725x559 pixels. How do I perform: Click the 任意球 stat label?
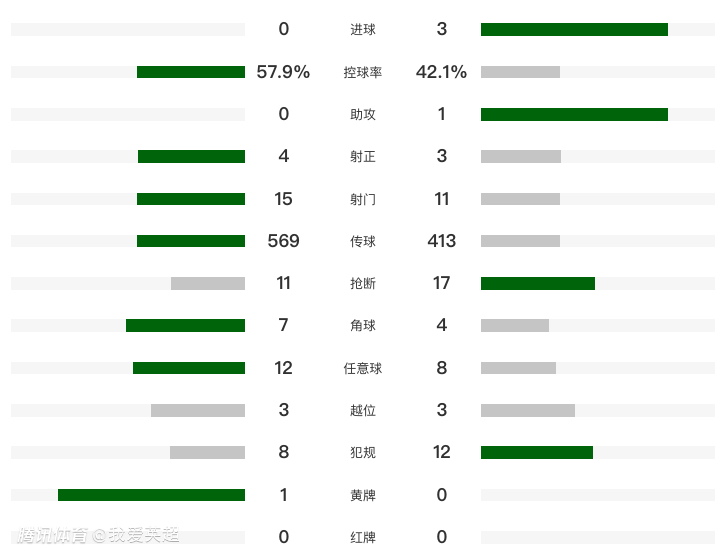coord(363,368)
